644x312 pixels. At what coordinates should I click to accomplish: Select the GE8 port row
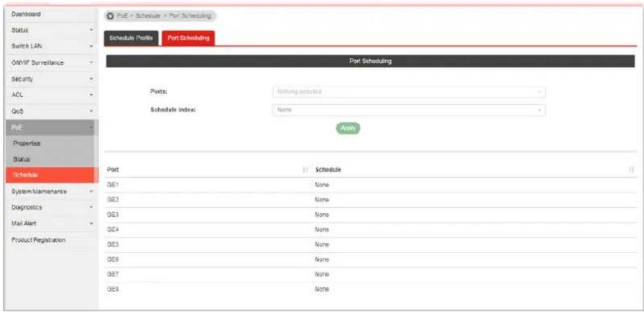371,289
